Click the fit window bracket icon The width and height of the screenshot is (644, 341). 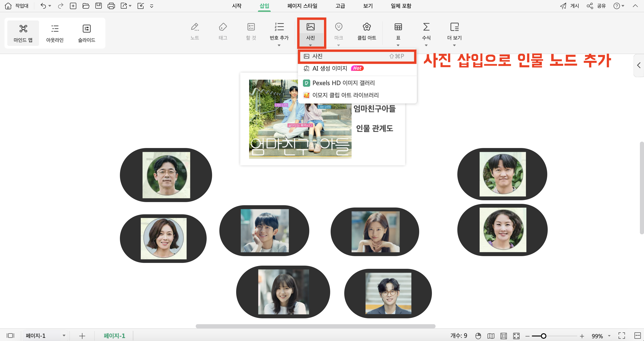[622, 336]
